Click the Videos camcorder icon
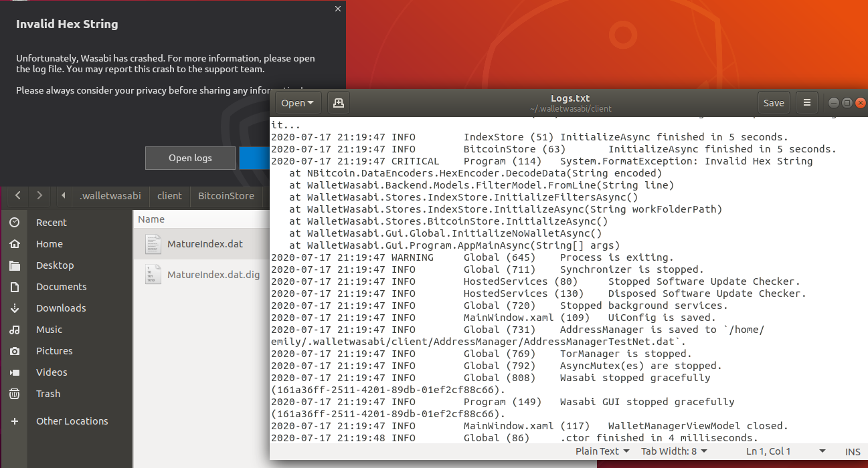This screenshot has height=468, width=868. [15, 372]
